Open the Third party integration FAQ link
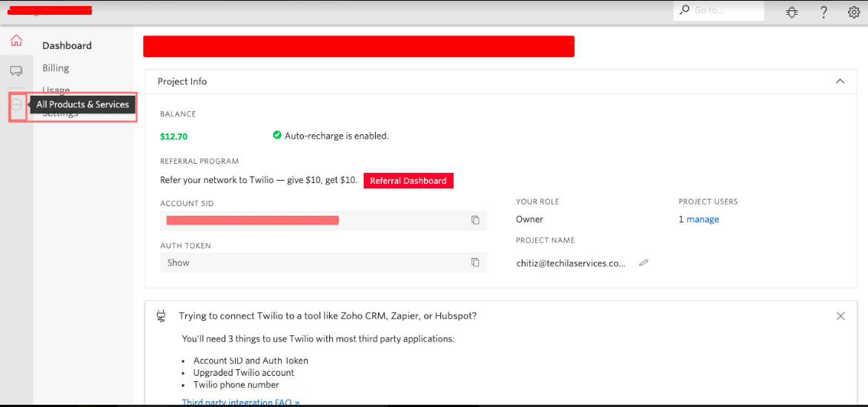 pyautogui.click(x=241, y=402)
